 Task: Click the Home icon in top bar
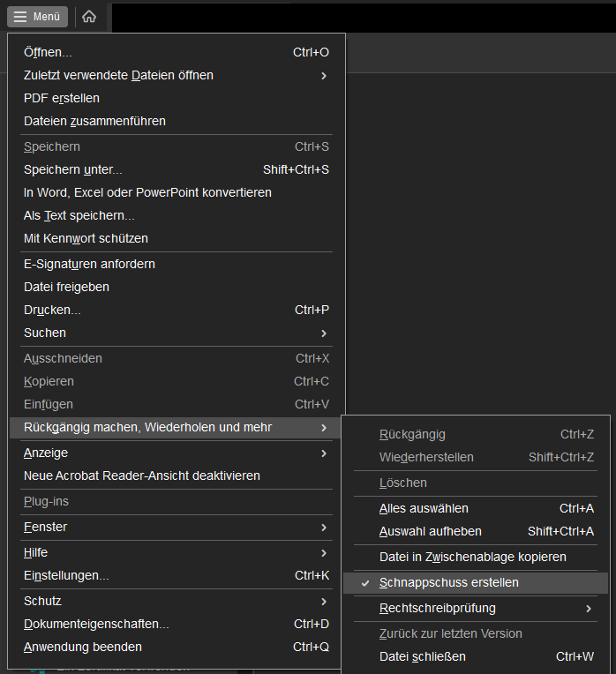point(89,17)
